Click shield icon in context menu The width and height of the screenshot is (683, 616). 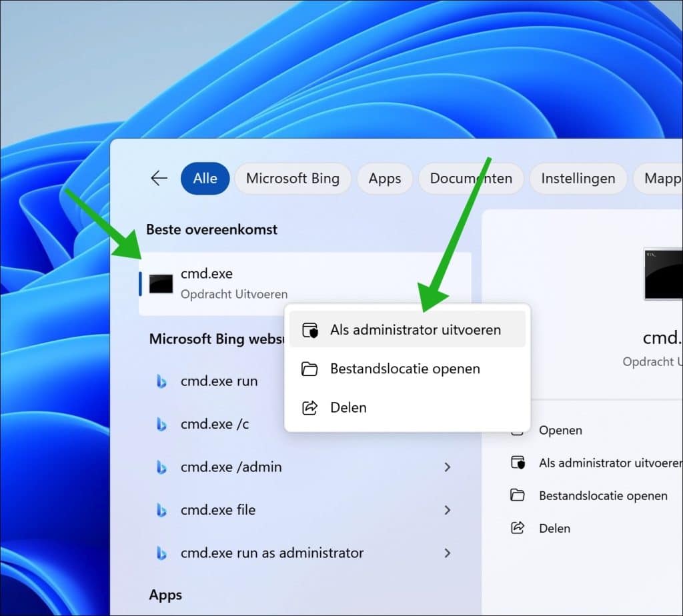(310, 330)
